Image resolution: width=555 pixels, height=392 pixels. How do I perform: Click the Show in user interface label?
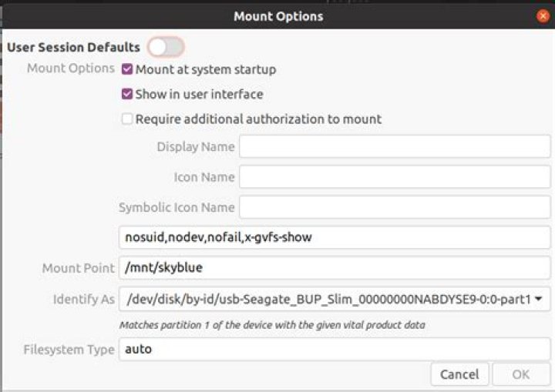pos(200,94)
